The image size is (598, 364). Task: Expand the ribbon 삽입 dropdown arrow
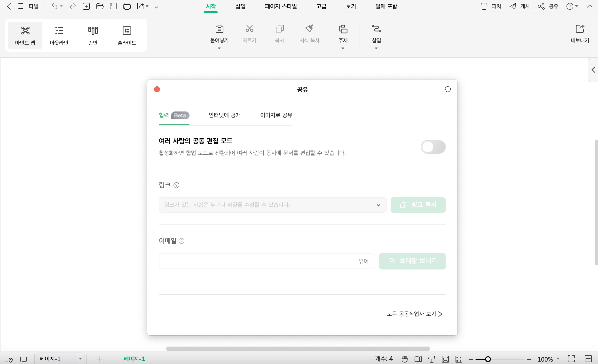(376, 48)
